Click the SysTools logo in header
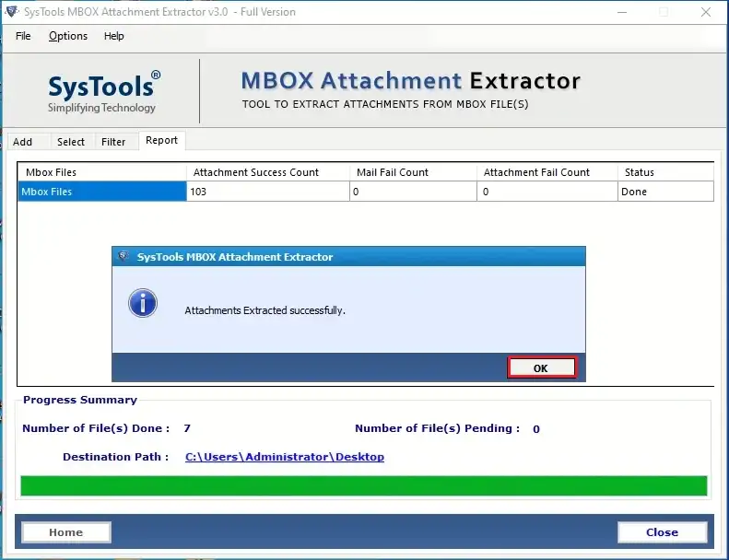Image resolution: width=729 pixels, height=560 pixels. tap(104, 91)
